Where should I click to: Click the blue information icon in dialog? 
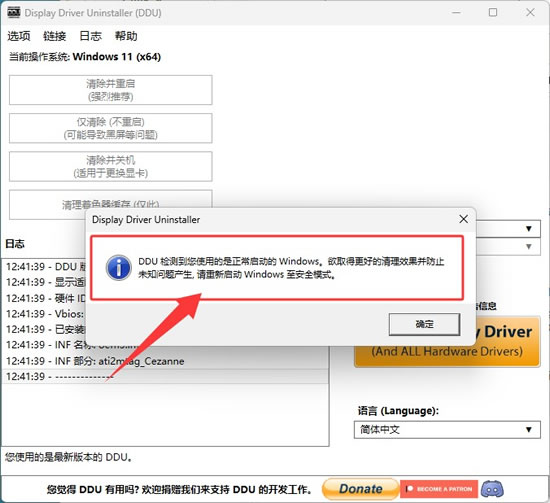tap(119, 268)
